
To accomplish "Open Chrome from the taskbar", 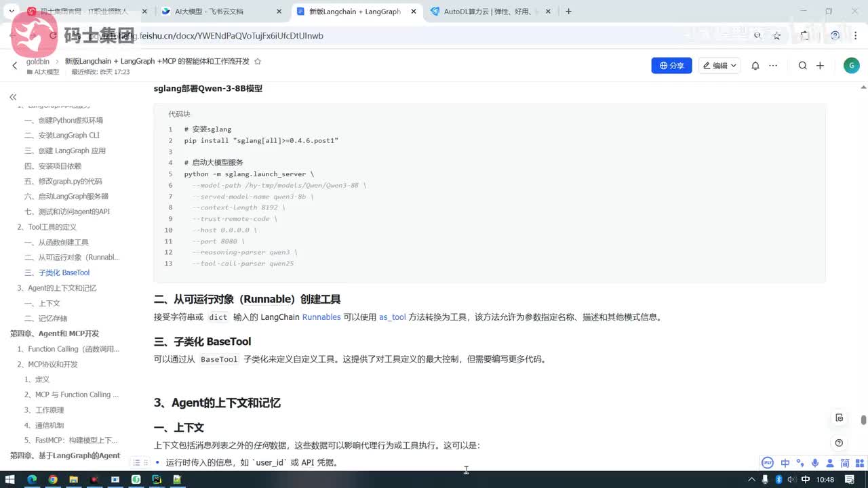I will click(x=53, y=480).
